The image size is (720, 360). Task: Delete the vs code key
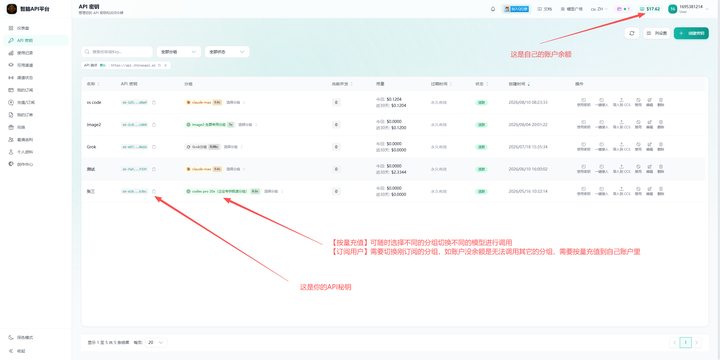tap(660, 101)
